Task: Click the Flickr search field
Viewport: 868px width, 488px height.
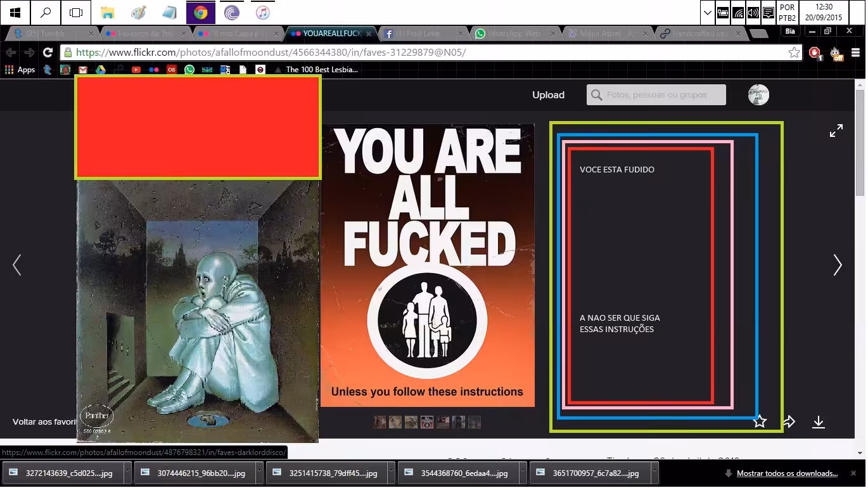Action: point(656,95)
